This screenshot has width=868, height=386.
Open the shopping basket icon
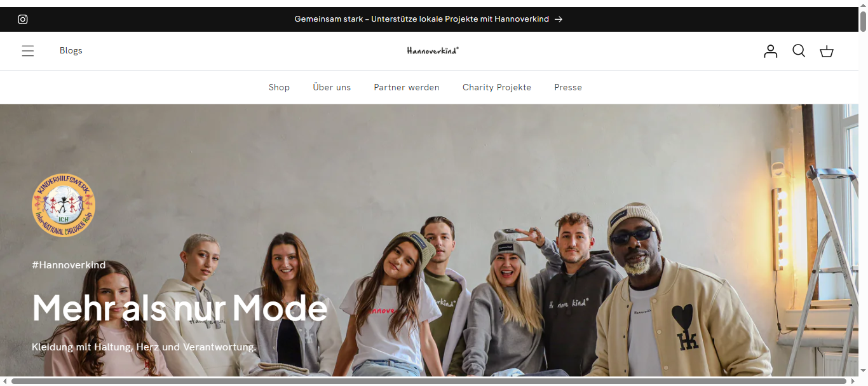pyautogui.click(x=827, y=51)
